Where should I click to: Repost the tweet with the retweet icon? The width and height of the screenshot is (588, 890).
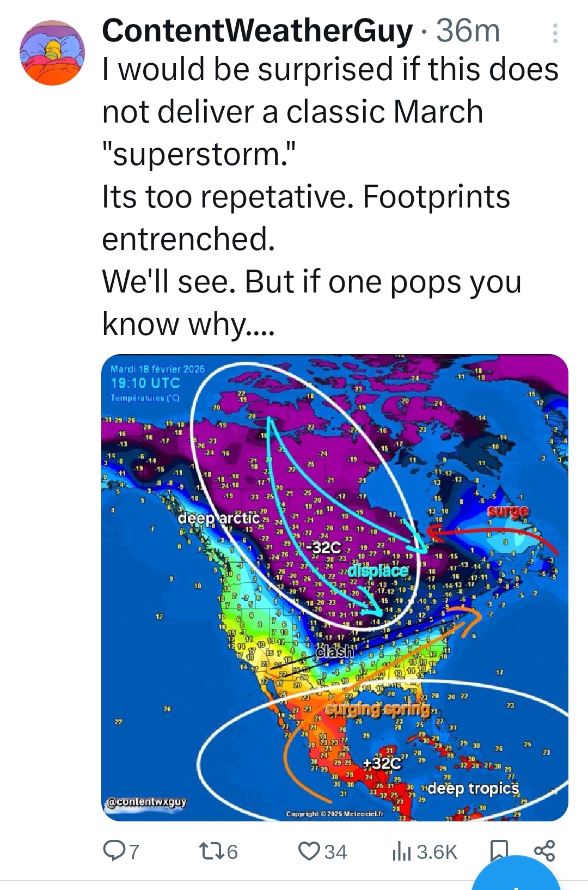click(211, 851)
